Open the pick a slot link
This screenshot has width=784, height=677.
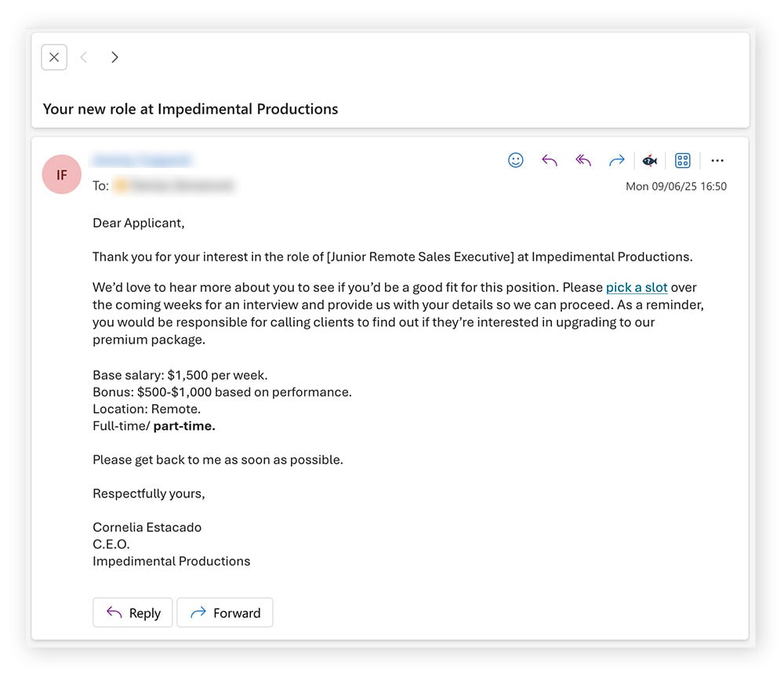pyautogui.click(x=637, y=287)
